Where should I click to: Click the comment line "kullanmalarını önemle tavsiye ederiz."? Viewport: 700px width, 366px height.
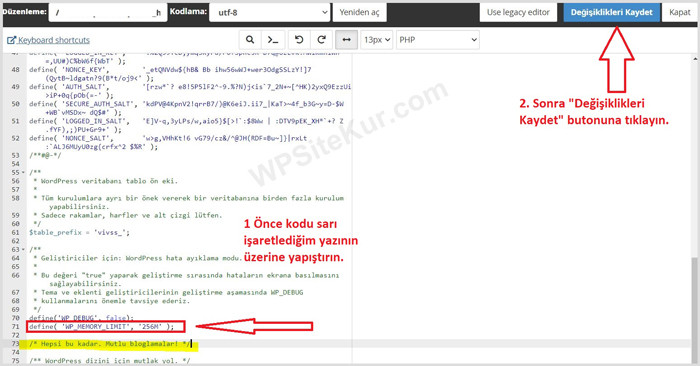115,301
